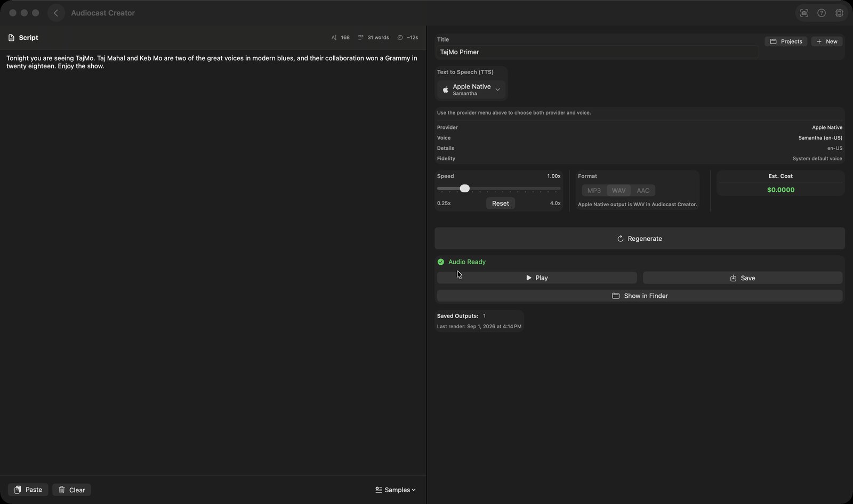Image resolution: width=853 pixels, height=504 pixels.
Task: Go back using the title bar chevron
Action: click(x=56, y=13)
